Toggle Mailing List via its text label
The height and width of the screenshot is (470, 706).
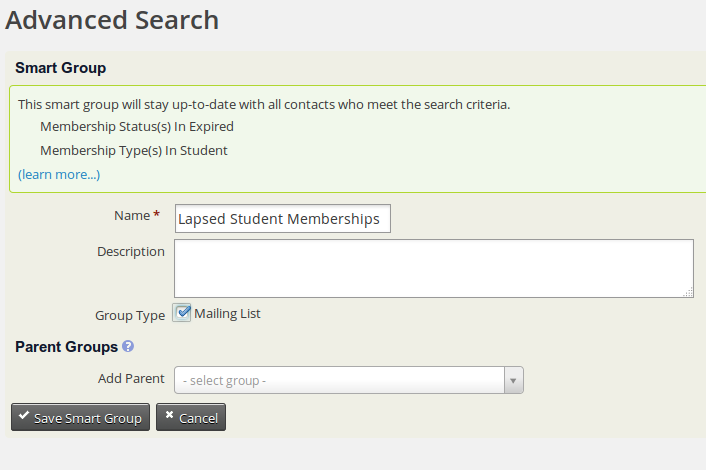click(227, 313)
